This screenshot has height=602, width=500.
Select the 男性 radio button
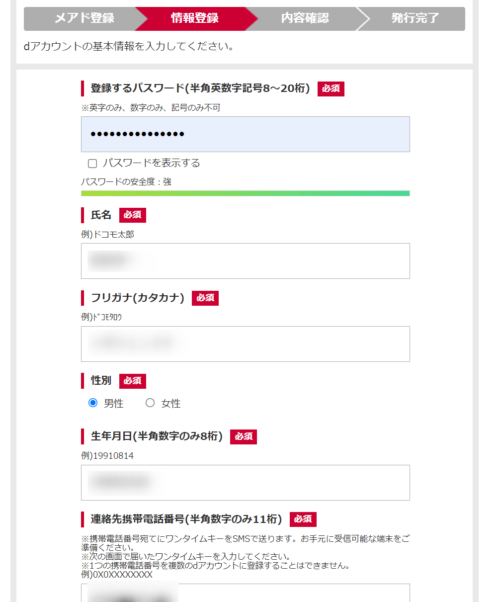(x=93, y=403)
